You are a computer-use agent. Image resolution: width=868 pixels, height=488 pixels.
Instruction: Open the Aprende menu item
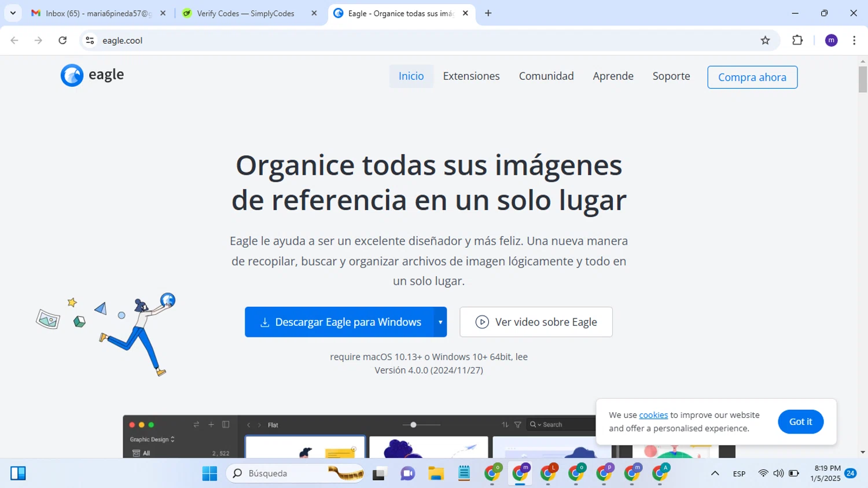point(613,76)
